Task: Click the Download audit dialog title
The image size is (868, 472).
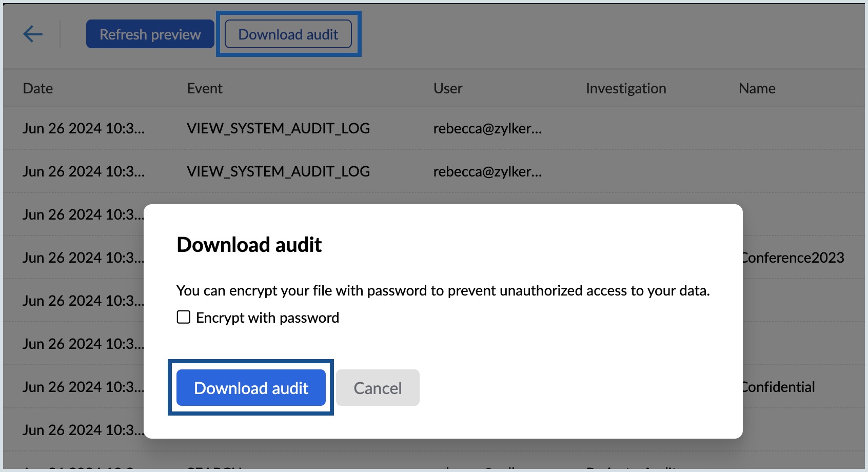Action: click(248, 245)
